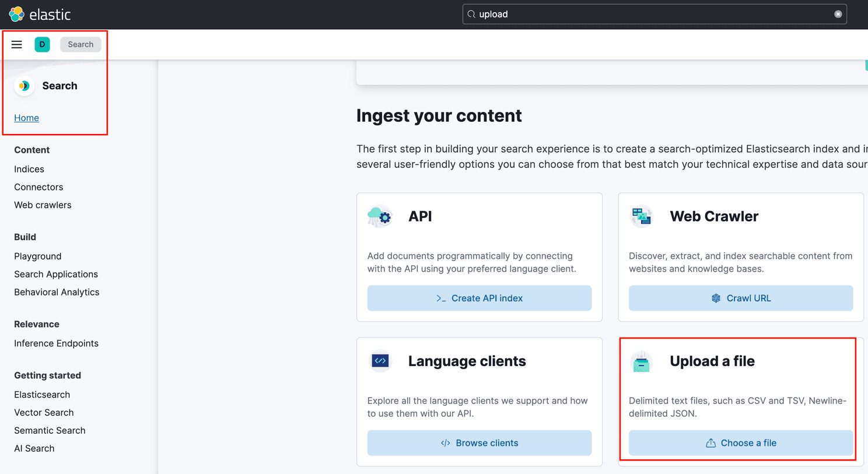Click the Search breadcrumb chip next to the hamburger

point(80,44)
